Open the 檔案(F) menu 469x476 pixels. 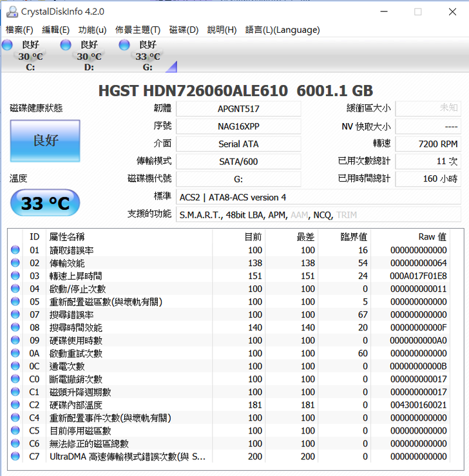(19, 30)
